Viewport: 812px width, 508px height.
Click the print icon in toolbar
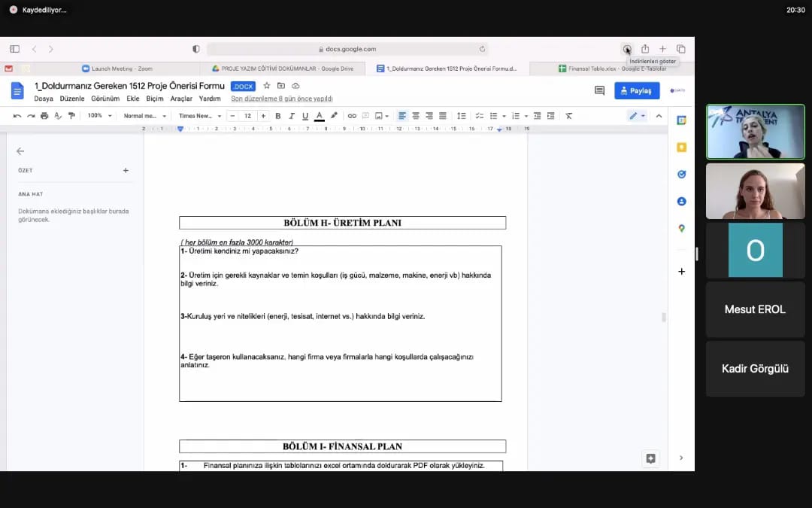44,116
